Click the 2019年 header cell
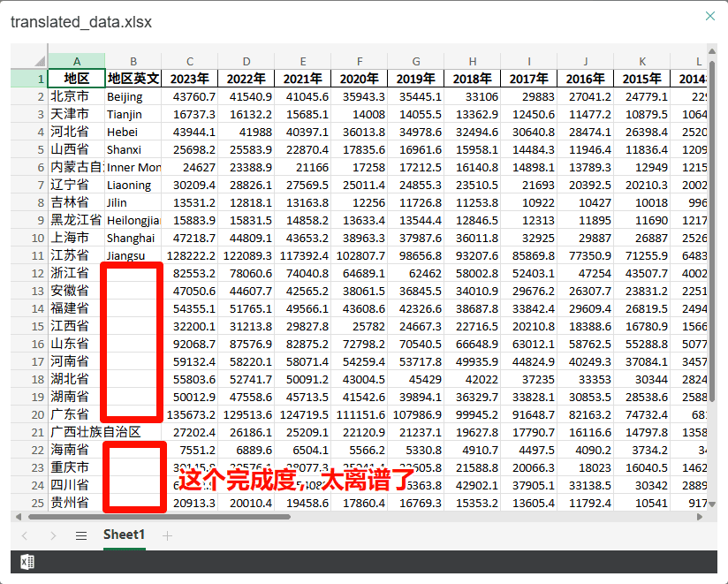 point(416,79)
